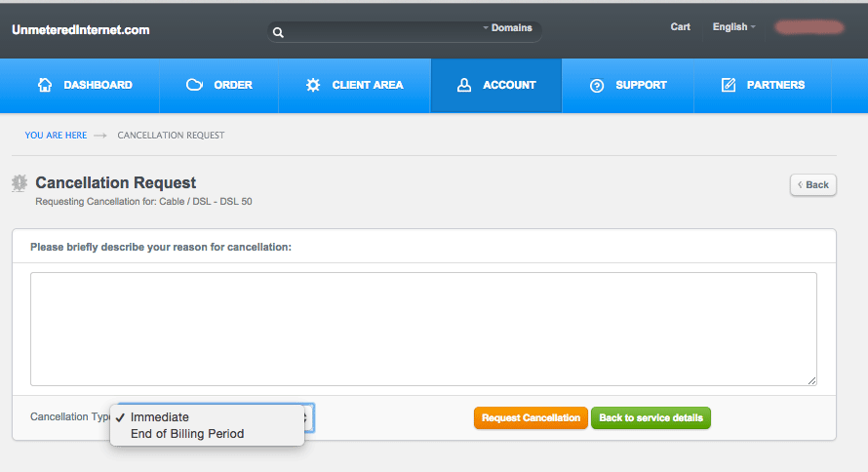Click 'Please briefly describe your reason' label

pyautogui.click(x=161, y=247)
